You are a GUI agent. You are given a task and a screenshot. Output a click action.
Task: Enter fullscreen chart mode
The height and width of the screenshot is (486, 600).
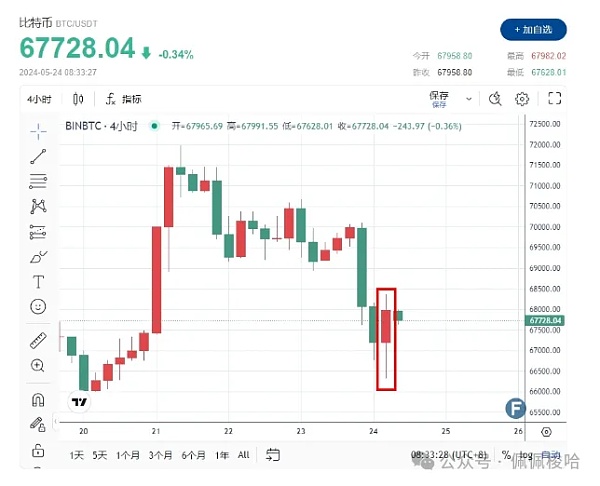pos(555,98)
